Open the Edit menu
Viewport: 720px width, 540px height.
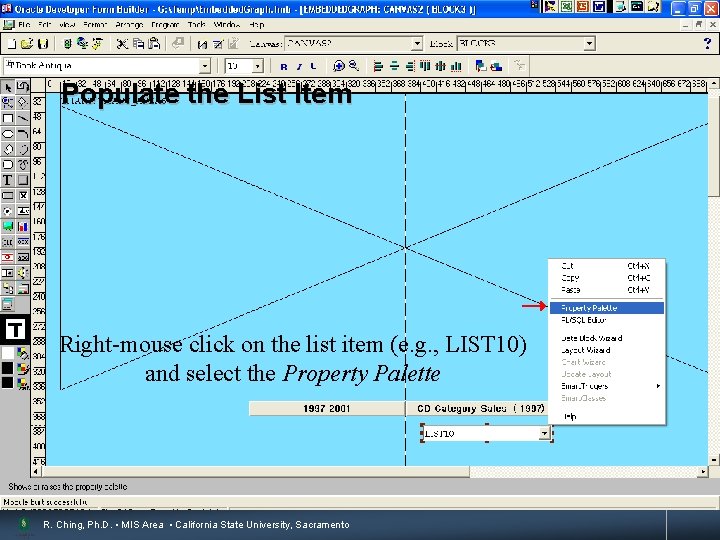coord(45,24)
